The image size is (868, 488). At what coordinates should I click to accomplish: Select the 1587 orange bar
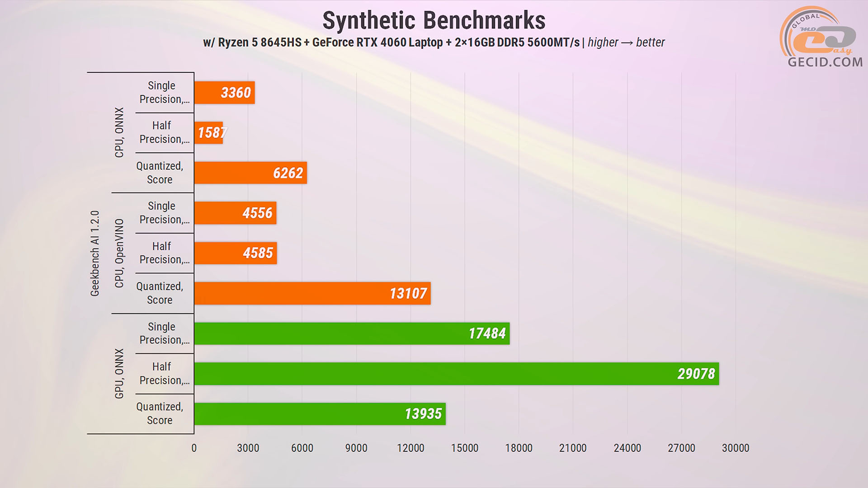pos(208,133)
